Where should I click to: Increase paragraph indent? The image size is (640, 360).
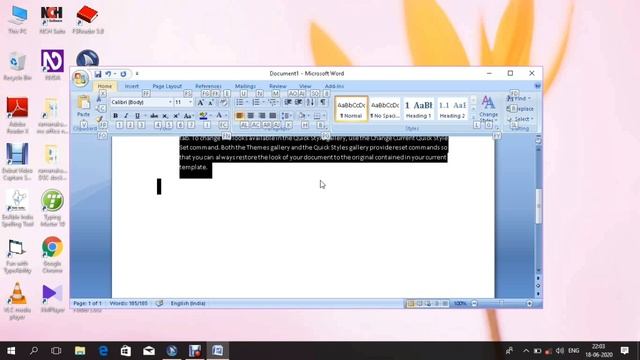pos(299,102)
